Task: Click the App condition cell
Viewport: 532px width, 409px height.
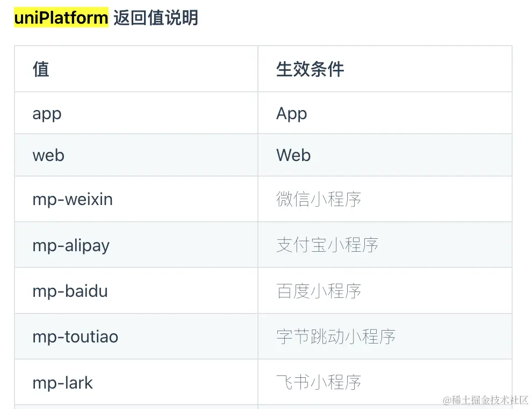Action: [385, 113]
